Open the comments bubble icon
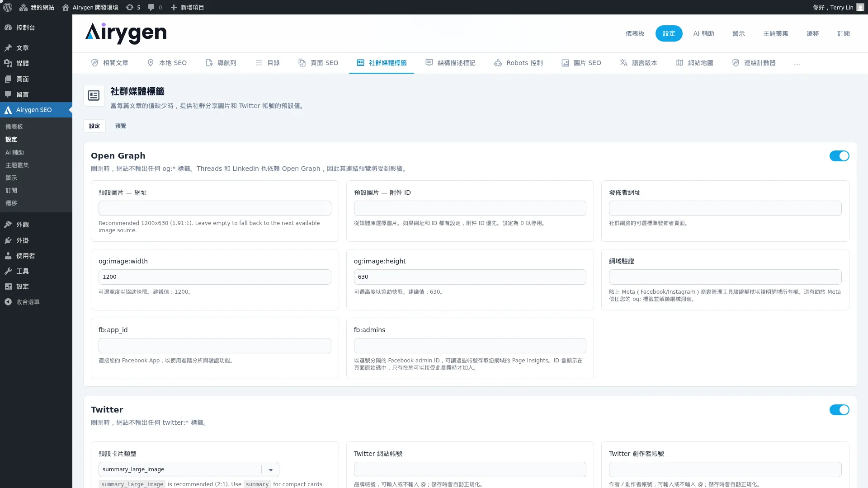Screen dimensions: 868x488 click(151, 7)
